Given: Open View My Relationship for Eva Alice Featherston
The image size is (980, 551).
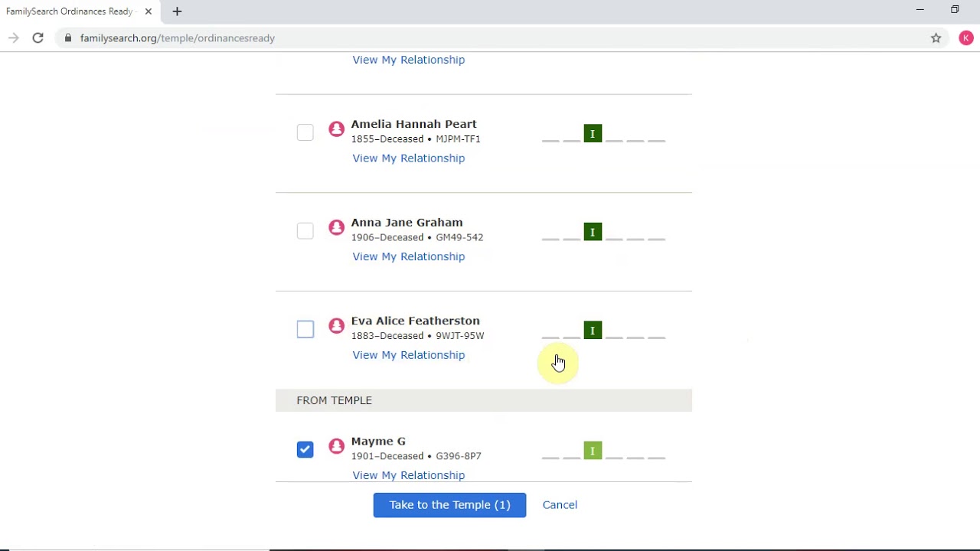Looking at the screenshot, I should (408, 355).
